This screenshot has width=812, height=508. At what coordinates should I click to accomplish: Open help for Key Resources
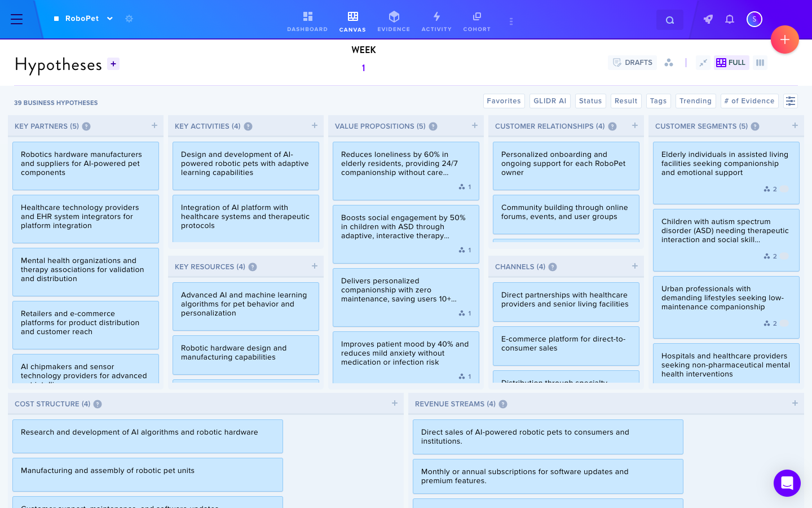(253, 267)
